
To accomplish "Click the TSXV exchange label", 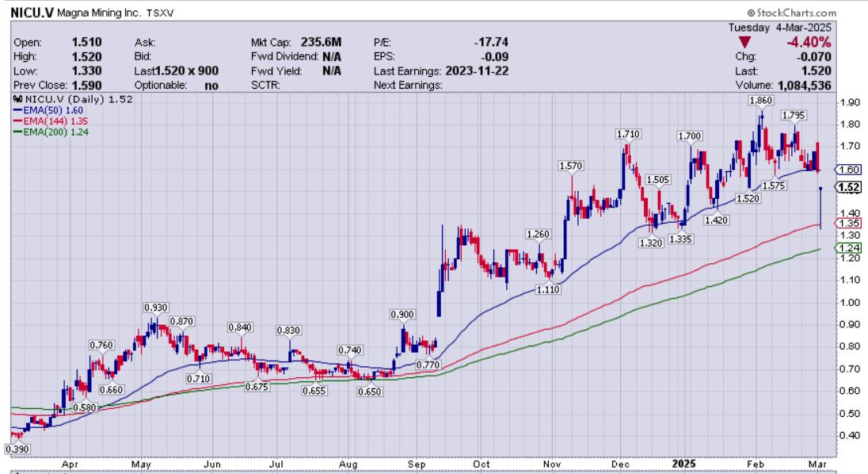I will pyautogui.click(x=160, y=13).
